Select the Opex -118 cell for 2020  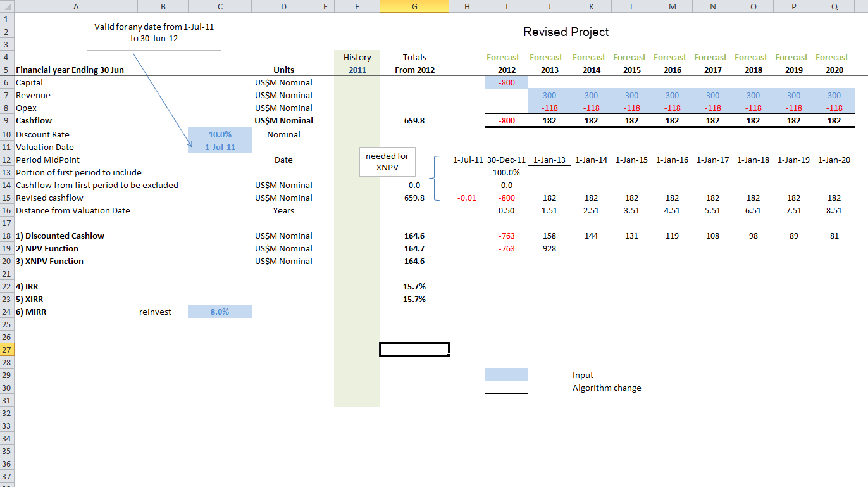(834, 108)
